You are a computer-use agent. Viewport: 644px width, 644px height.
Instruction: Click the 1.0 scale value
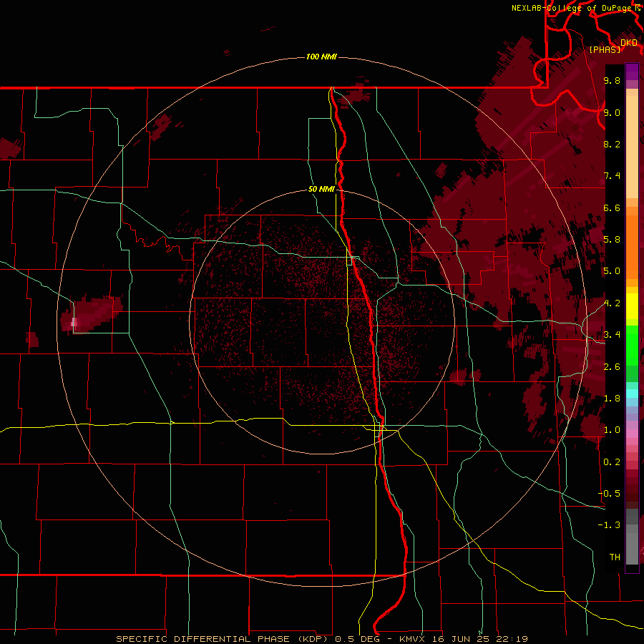click(x=612, y=430)
